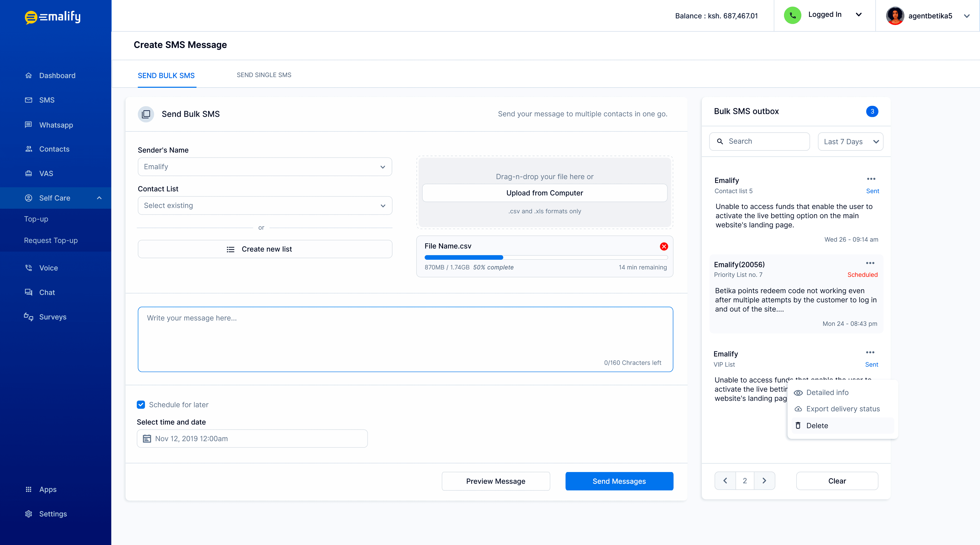Click the Whatsapp sidebar icon
The image size is (980, 545).
tap(29, 125)
